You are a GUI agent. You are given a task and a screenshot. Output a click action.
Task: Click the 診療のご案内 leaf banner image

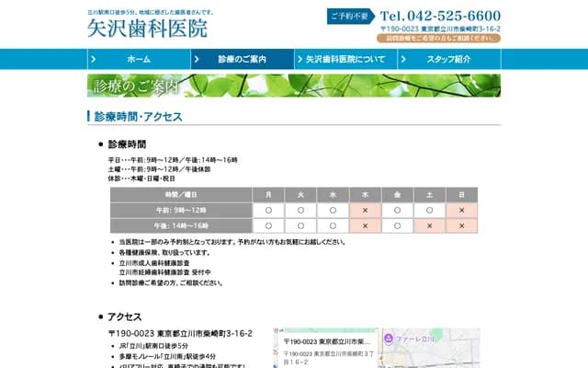pos(294,86)
